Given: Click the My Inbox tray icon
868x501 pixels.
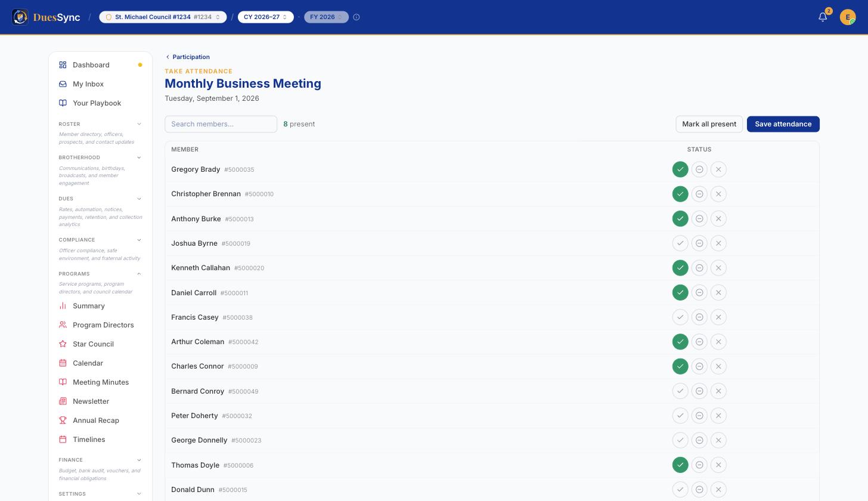Looking at the screenshot, I should pos(63,84).
